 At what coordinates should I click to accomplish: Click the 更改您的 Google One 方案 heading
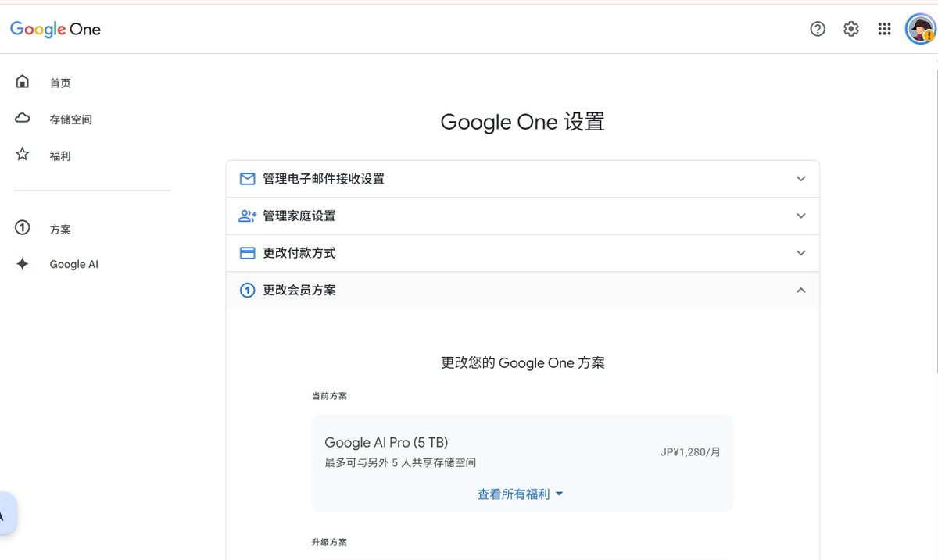tap(523, 363)
